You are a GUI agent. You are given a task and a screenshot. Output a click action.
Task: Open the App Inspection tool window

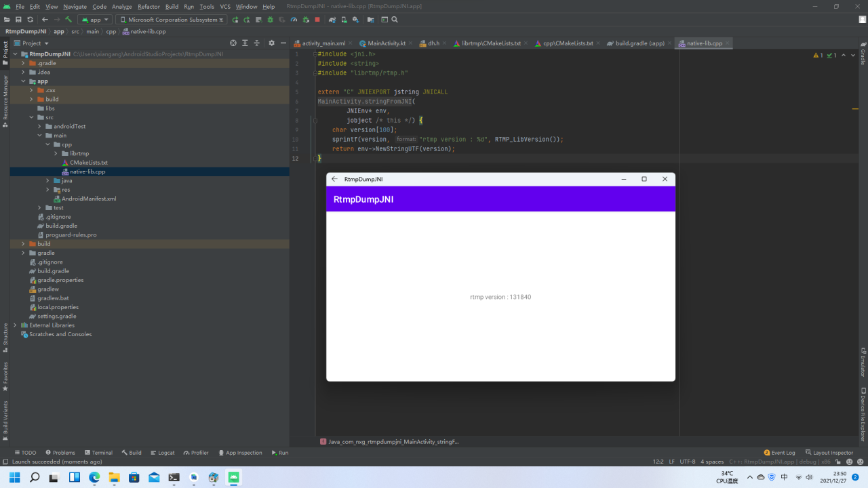240,453
